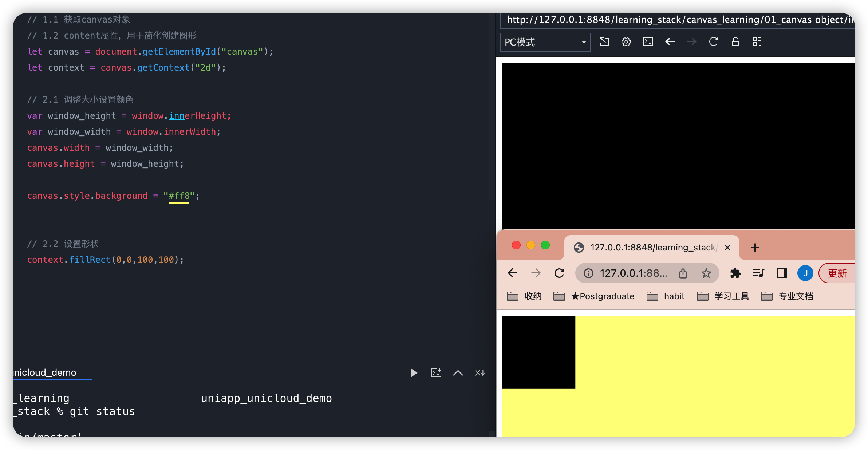Click uniapp_unicloud_demo text in terminal
The height and width of the screenshot is (450, 868).
[x=267, y=398]
